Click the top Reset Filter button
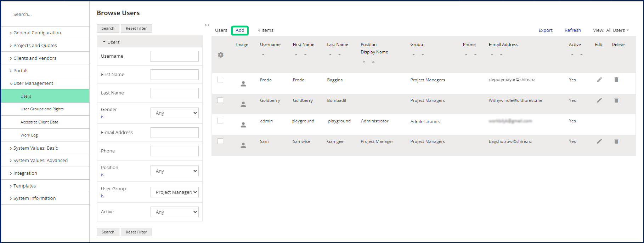Viewport: 644px width, 243px height. pyautogui.click(x=136, y=28)
